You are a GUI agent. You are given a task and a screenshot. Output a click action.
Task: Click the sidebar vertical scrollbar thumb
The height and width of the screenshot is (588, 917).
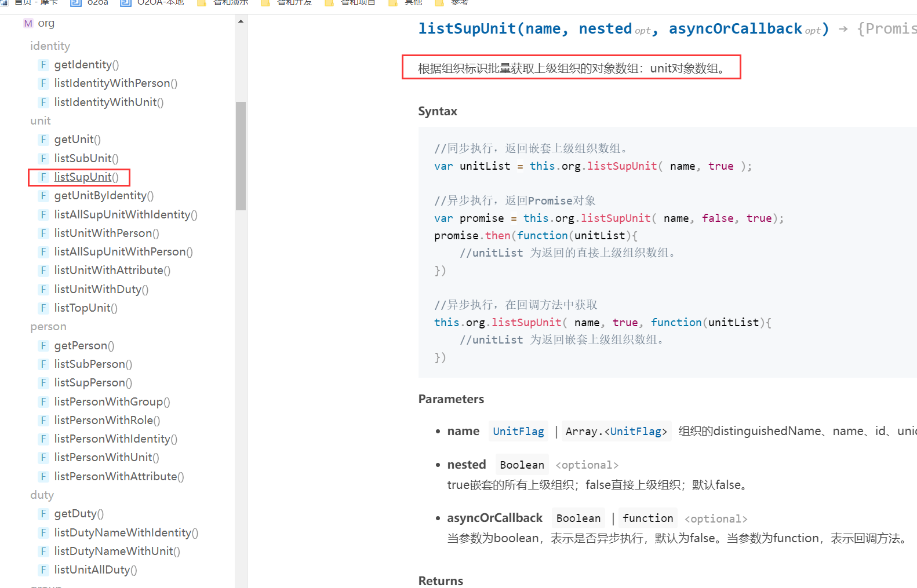click(241, 155)
